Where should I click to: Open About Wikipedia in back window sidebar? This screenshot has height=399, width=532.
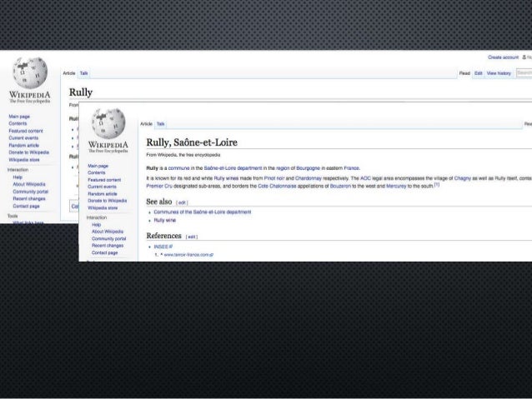click(29, 184)
